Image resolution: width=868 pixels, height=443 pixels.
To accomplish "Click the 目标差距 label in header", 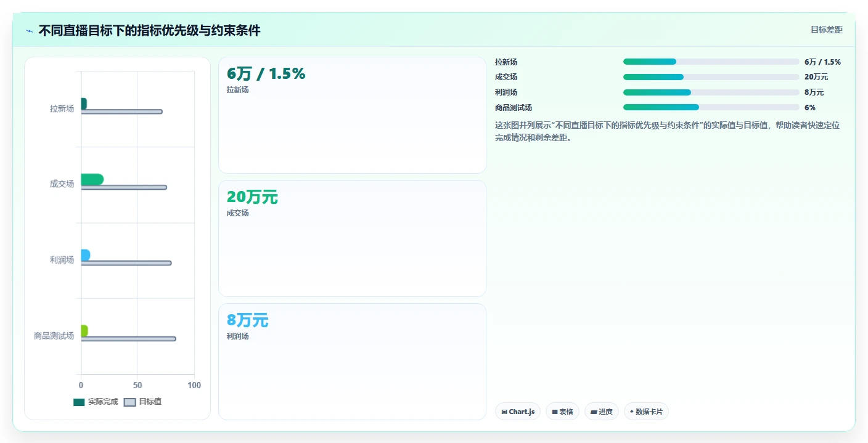I will click(826, 30).
